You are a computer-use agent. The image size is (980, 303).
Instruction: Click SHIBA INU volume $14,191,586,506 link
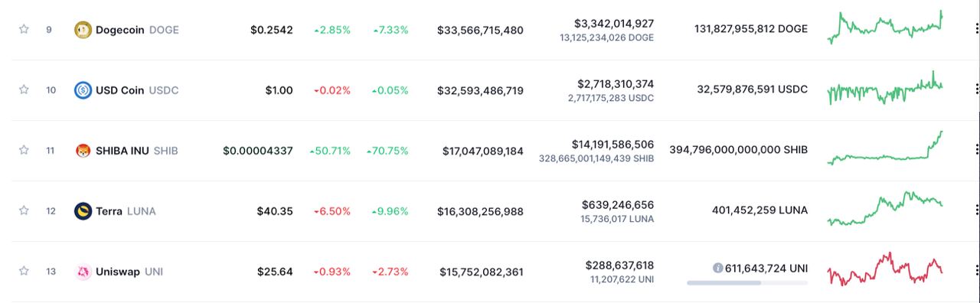click(612, 144)
